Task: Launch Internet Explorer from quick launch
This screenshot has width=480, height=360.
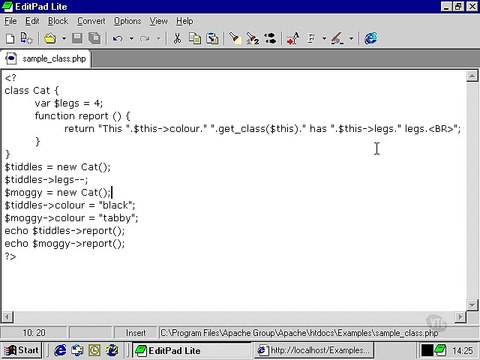Action: [x=60, y=350]
